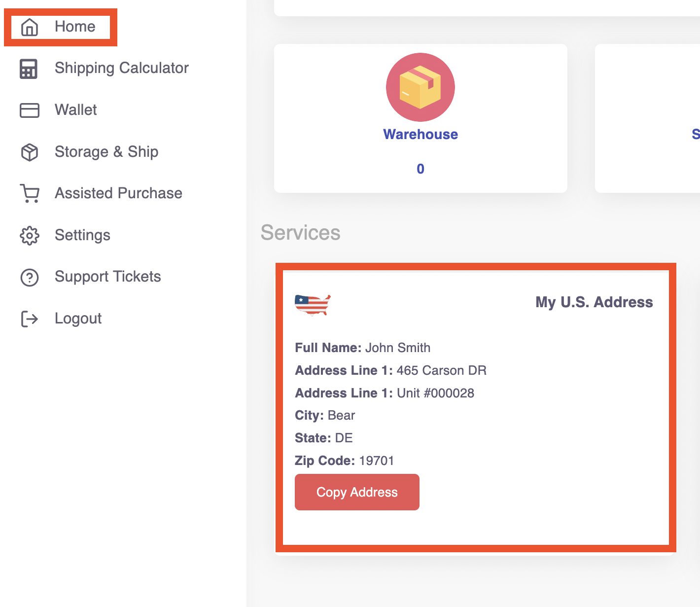The height and width of the screenshot is (607, 700).
Task: Click the Wallet card icon
Action: tap(30, 110)
